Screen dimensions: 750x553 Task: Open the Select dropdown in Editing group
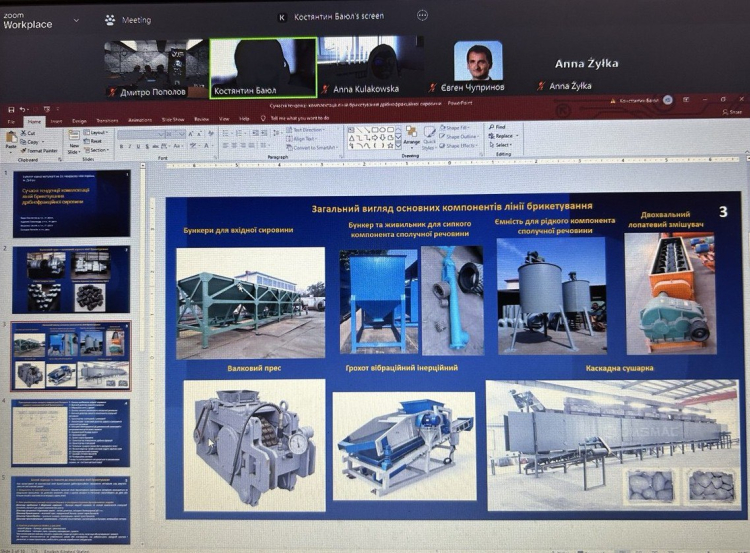click(502, 145)
